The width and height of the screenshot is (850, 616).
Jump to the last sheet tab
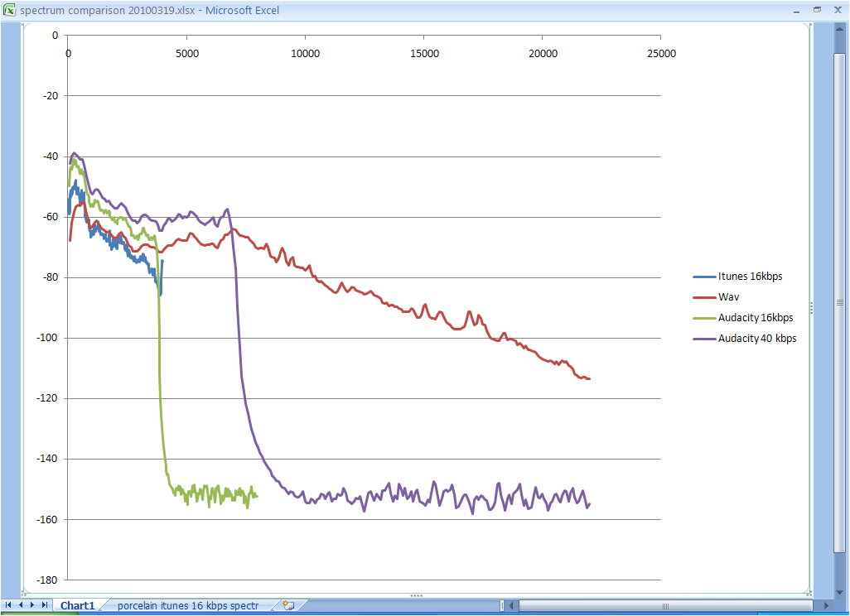click(x=45, y=605)
